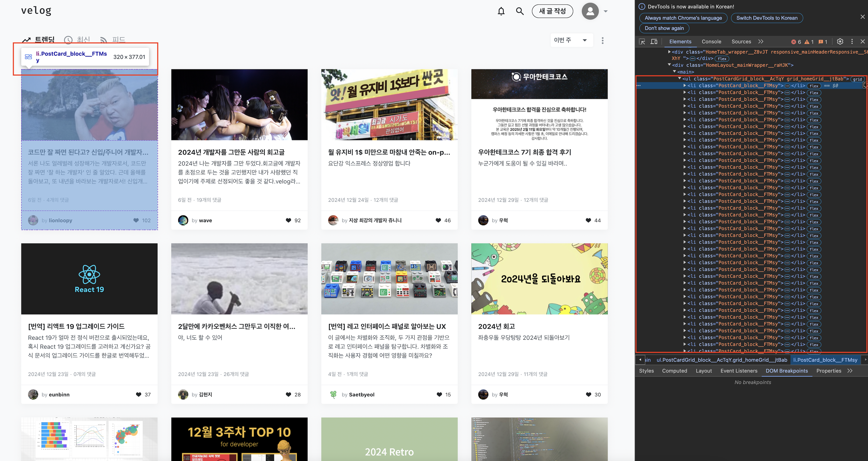Expand the selected li PostCard_block node

[x=685, y=86]
